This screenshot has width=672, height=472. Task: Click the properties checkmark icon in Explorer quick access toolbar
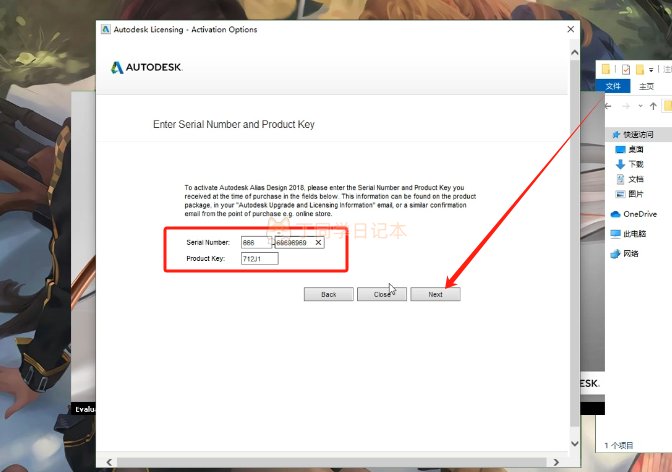coord(626,69)
